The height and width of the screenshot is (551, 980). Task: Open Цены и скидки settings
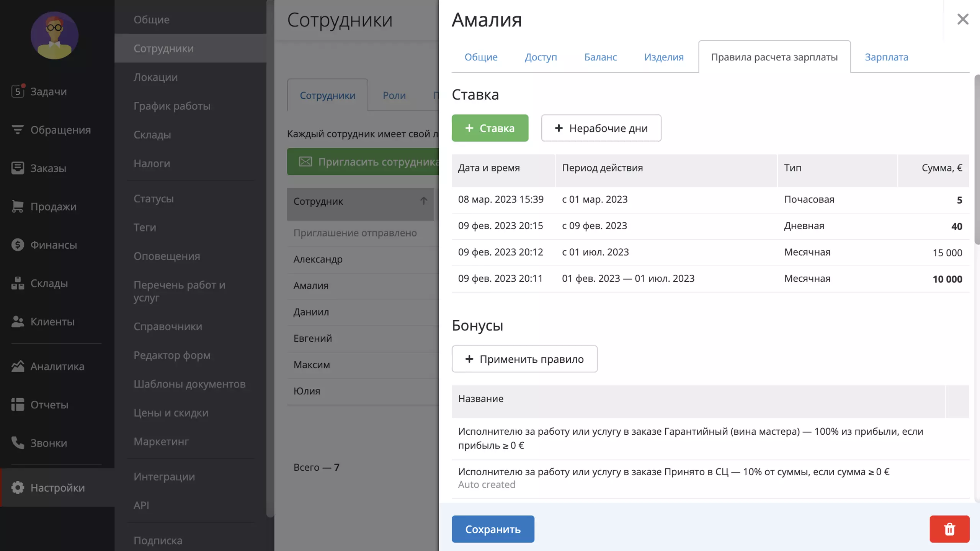tap(190, 412)
